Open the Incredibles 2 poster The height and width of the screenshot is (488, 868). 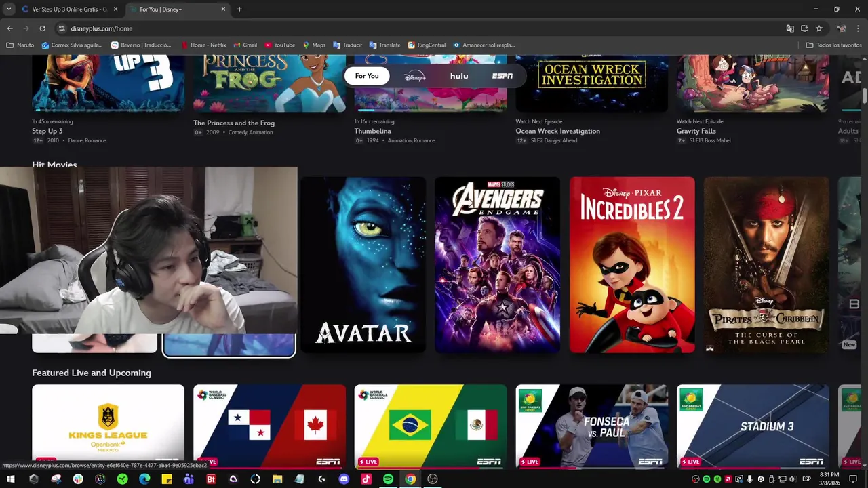pyautogui.click(x=632, y=265)
